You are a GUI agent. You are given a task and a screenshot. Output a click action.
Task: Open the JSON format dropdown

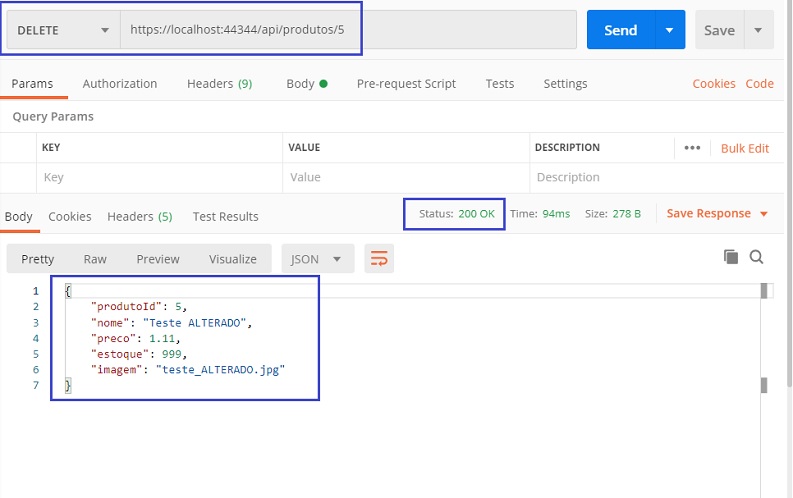[318, 259]
